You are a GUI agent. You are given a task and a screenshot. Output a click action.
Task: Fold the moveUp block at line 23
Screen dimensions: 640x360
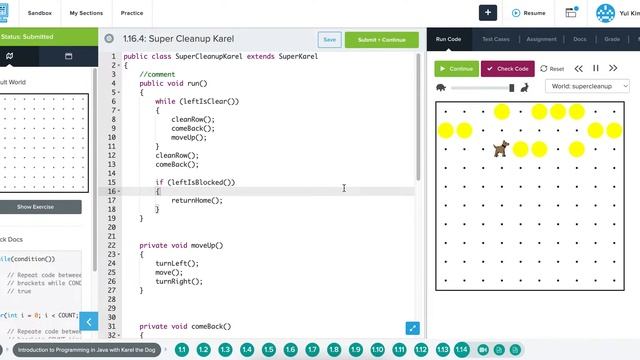(x=118, y=254)
